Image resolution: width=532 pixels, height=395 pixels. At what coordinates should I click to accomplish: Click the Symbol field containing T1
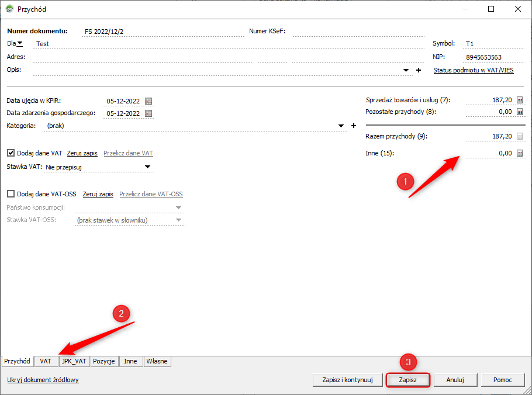pos(493,44)
